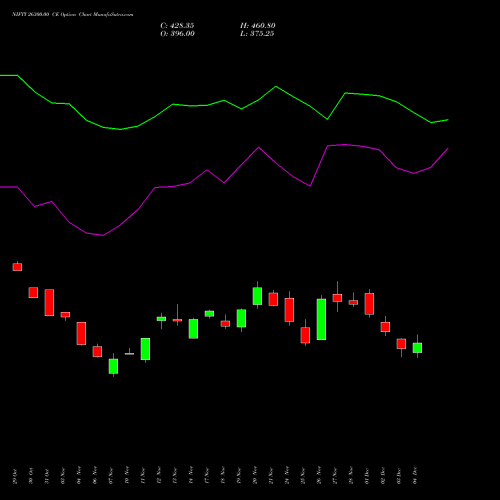Click the 03 Dec date label
Screen dimensions: 500x500
399,476
